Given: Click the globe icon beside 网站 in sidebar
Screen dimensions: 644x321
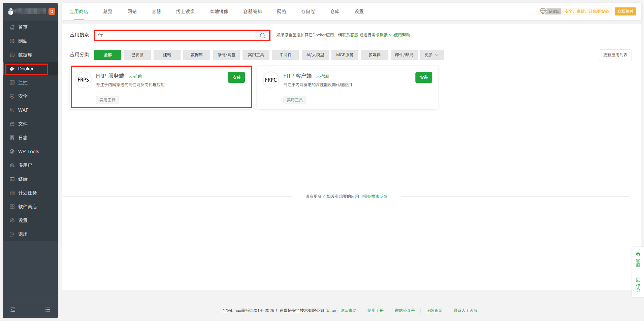Looking at the screenshot, I should coord(12,41).
